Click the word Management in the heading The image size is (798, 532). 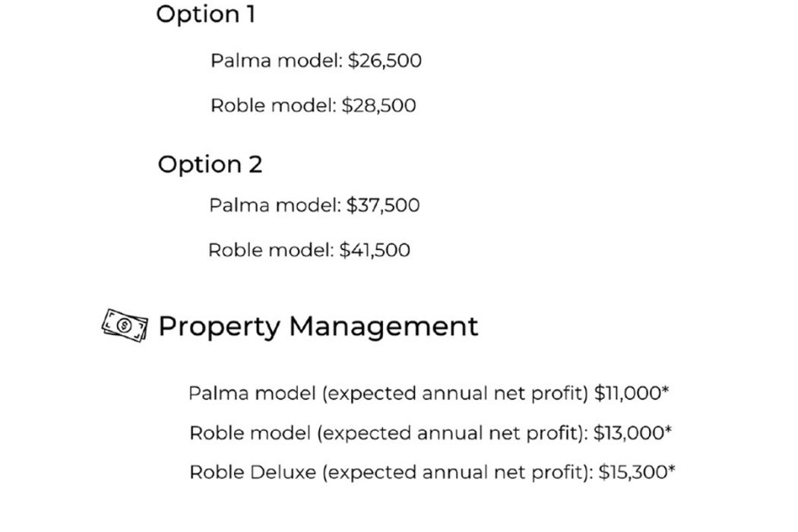384,326
